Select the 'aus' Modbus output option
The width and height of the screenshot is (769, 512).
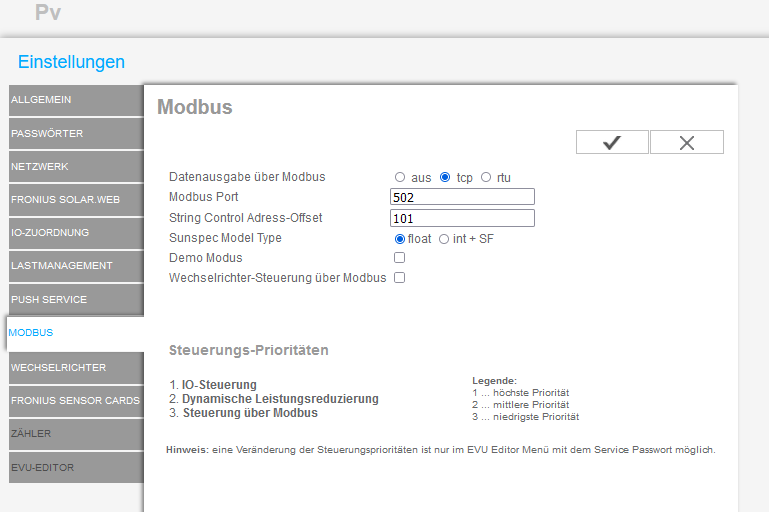point(400,177)
